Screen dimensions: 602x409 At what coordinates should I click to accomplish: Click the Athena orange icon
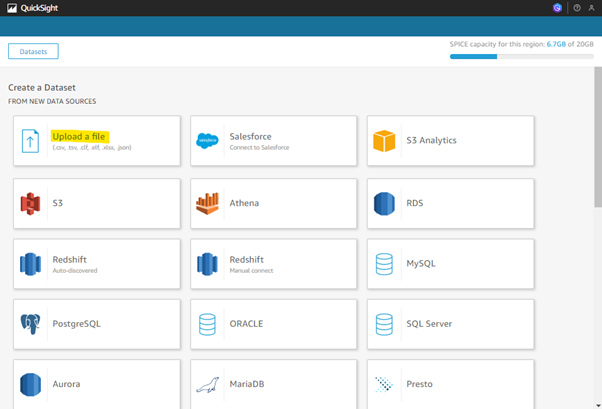tap(207, 204)
